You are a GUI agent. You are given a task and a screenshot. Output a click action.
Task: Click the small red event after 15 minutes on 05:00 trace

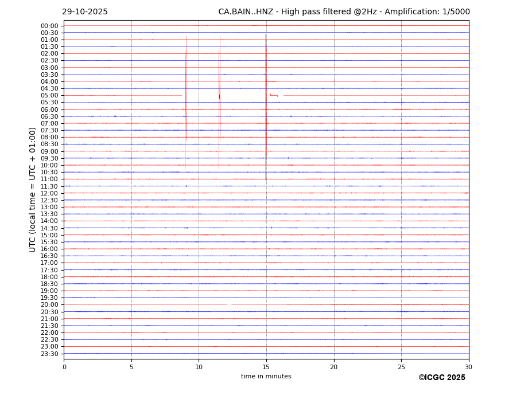click(274, 95)
